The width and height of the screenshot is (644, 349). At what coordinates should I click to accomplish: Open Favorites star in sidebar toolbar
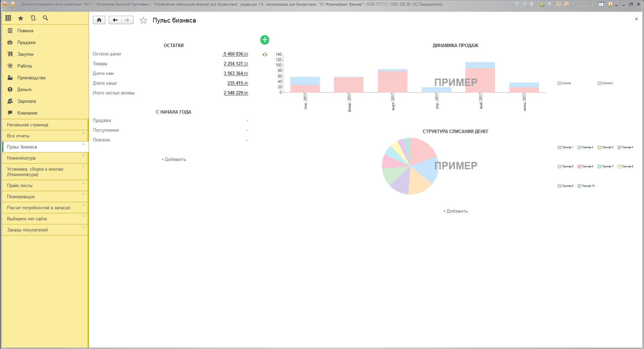21,18
